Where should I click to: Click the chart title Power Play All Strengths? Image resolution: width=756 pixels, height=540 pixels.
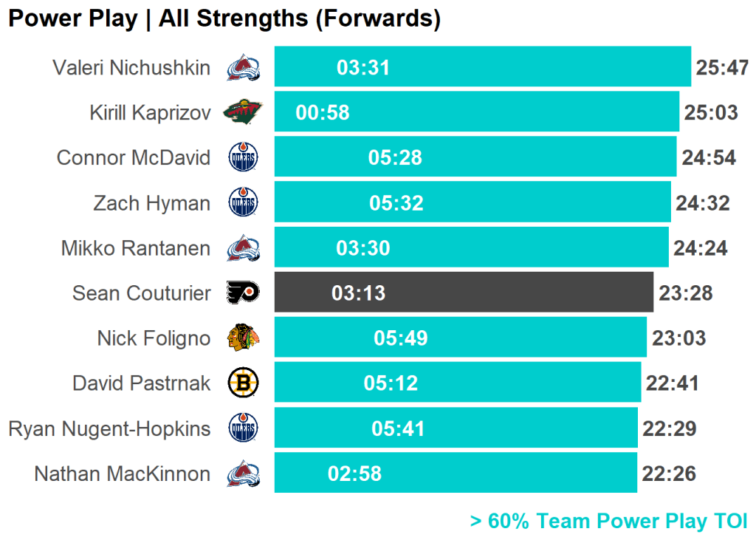(x=224, y=19)
